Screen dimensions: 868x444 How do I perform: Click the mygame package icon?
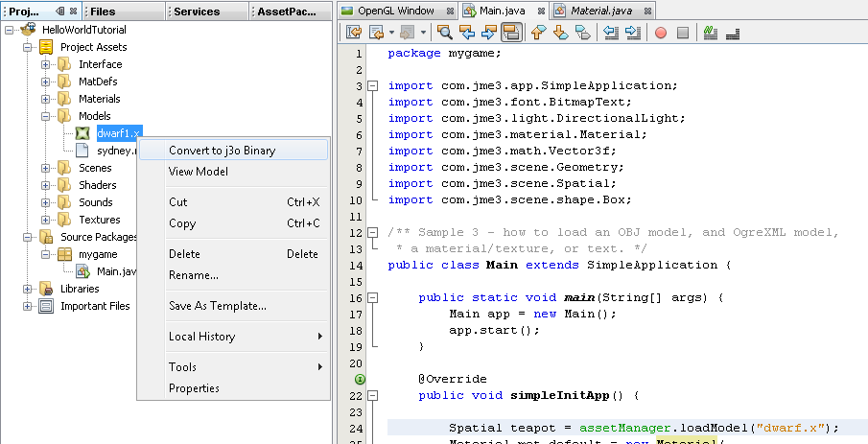point(65,254)
